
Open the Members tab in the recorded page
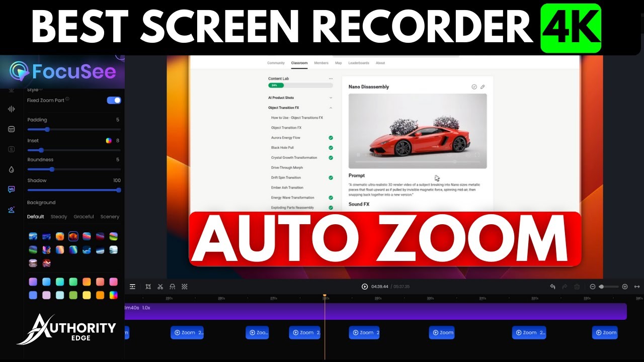click(321, 63)
